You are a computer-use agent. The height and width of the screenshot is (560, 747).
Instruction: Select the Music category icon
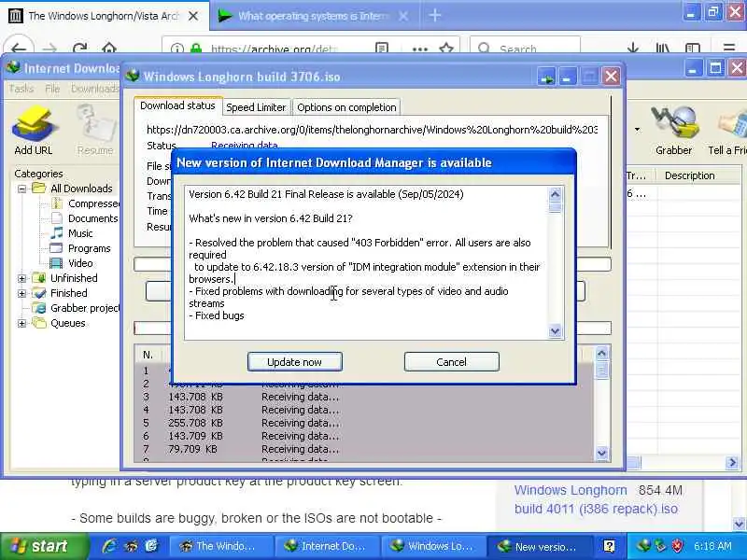click(57, 232)
